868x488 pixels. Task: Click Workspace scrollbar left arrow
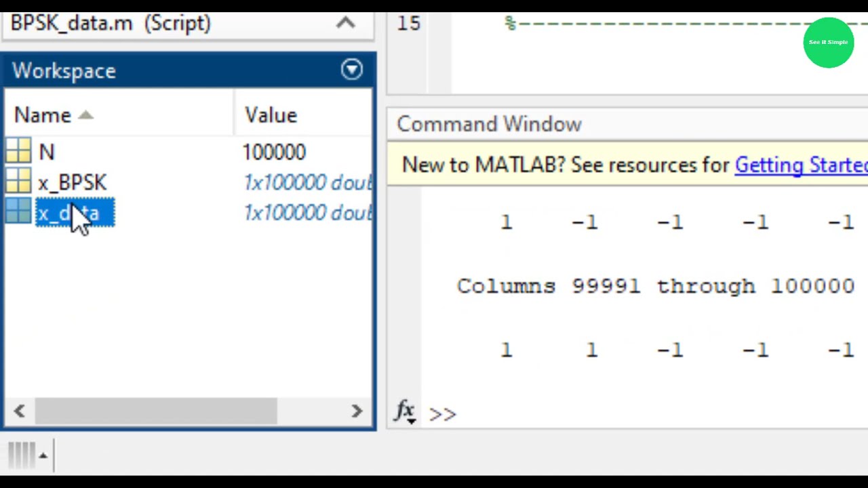(x=19, y=411)
